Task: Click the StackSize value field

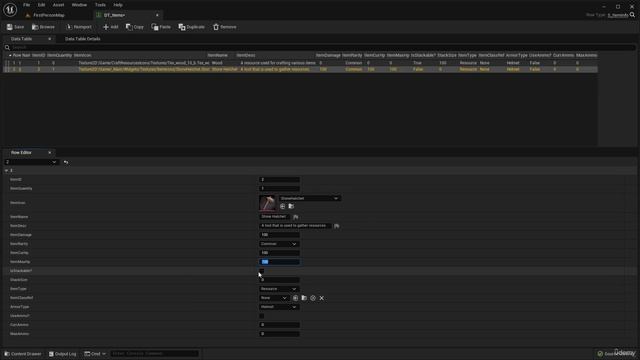Action: coord(279,280)
